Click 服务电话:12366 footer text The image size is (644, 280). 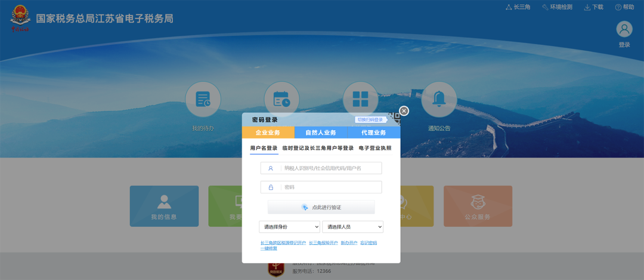point(312,272)
